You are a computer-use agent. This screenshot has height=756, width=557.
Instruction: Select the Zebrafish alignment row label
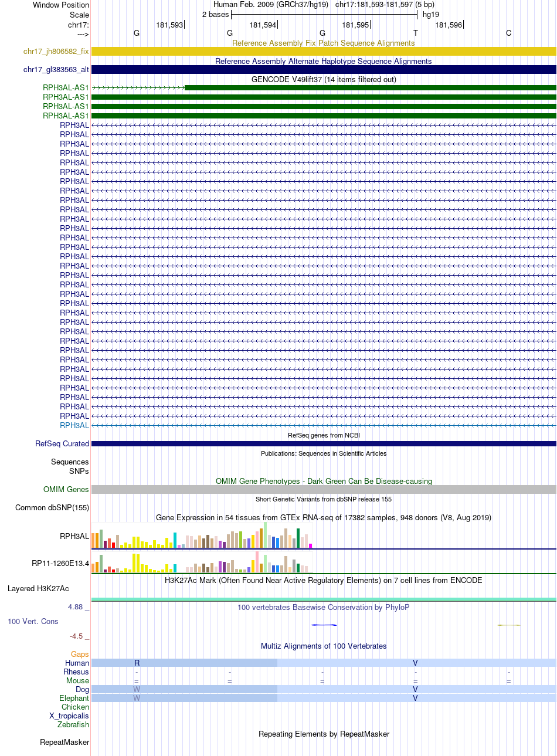point(73,724)
